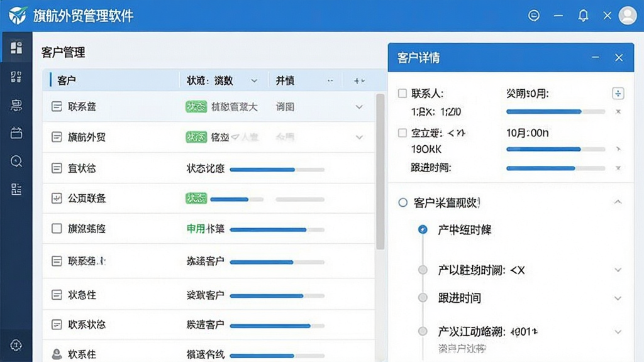Screen dimensions: 644x362
Task: Minimize the 客户详情 panel
Action: [595, 57]
